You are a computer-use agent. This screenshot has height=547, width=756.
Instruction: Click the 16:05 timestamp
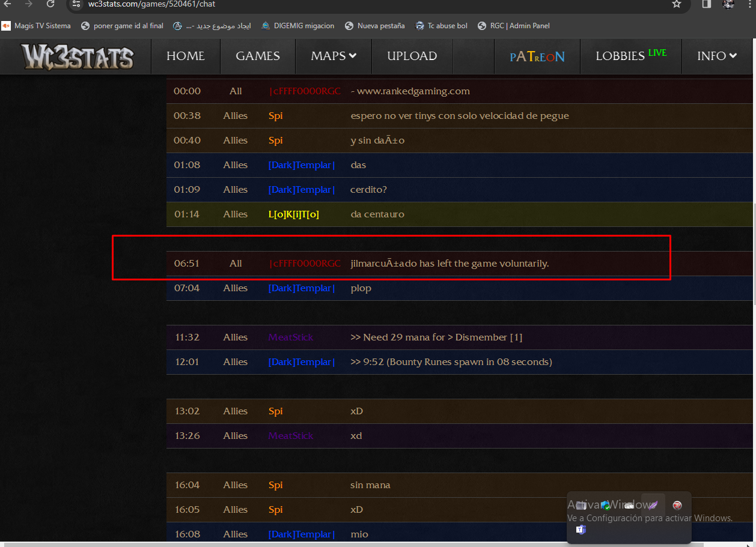(x=187, y=510)
